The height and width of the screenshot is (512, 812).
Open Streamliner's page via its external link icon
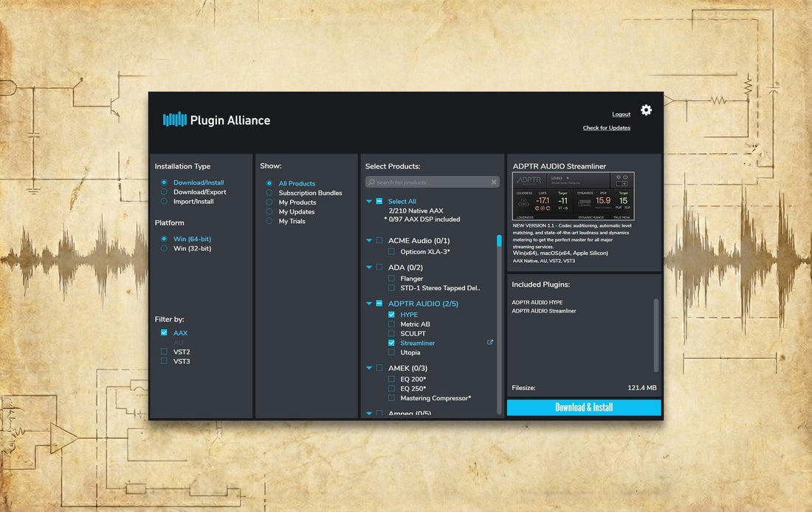click(x=489, y=342)
